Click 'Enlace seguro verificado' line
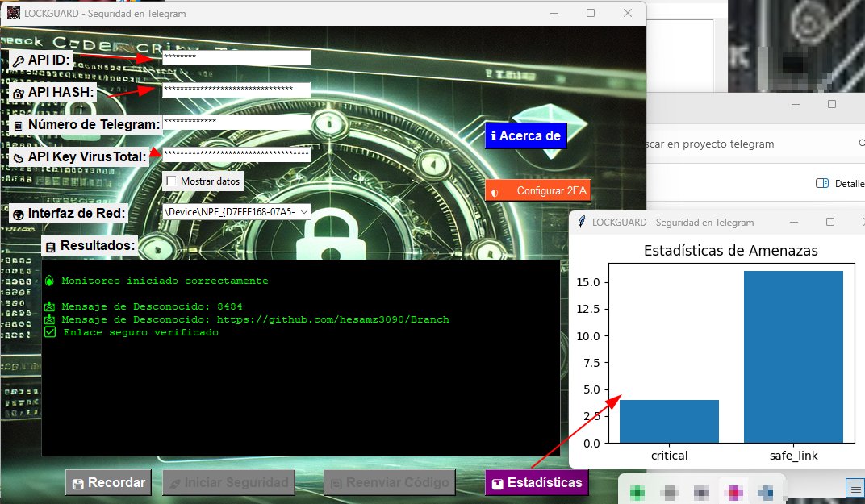 (x=140, y=332)
